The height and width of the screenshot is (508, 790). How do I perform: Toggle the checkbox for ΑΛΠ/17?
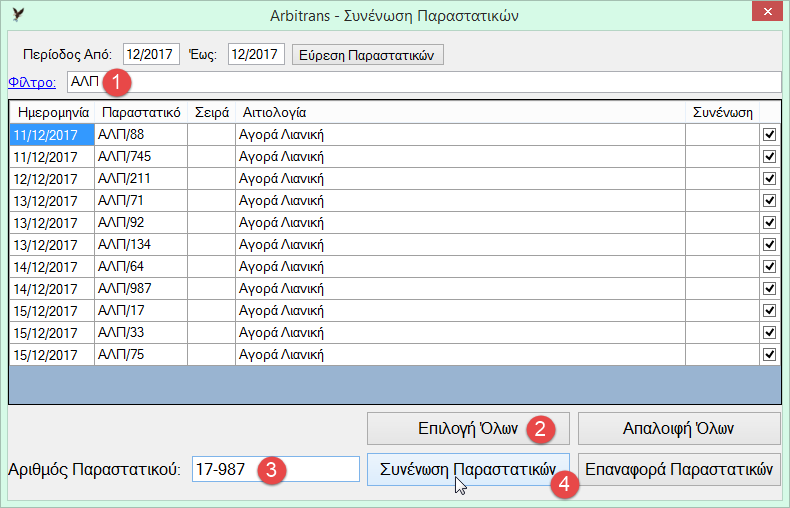click(x=769, y=310)
